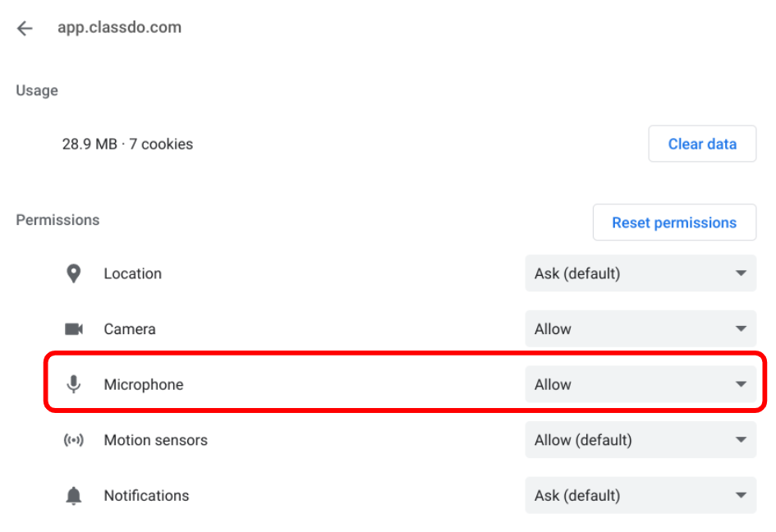Viewport: 776px width, 532px height.
Task: Click the Permissions section heading
Action: point(57,220)
